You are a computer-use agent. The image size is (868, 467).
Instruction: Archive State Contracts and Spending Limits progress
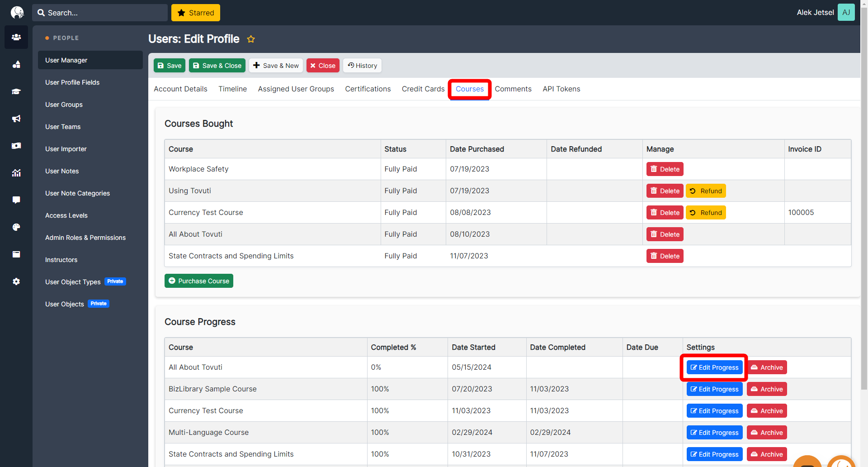[x=767, y=454]
